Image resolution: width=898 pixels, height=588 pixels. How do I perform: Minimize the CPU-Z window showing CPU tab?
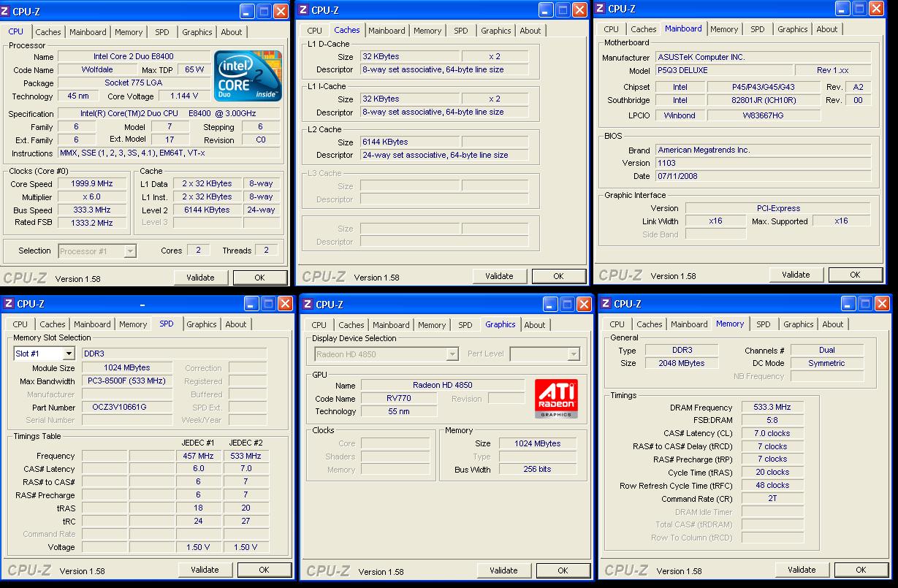246,11
